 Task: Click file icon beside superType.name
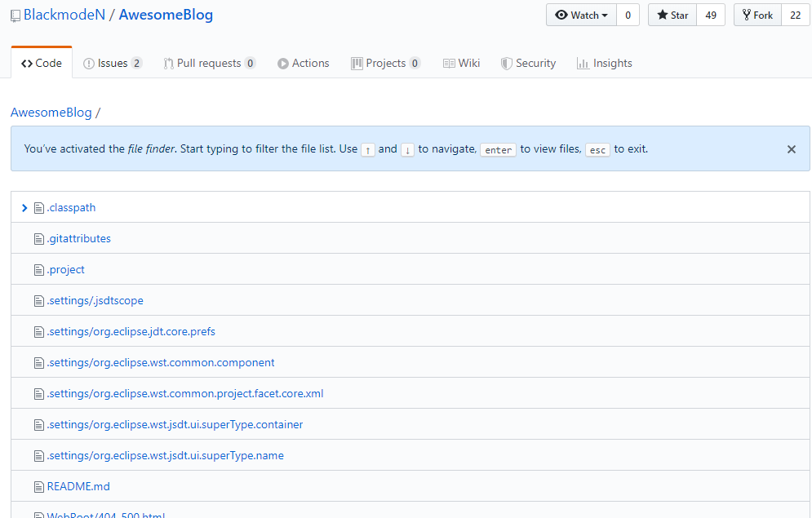point(39,457)
